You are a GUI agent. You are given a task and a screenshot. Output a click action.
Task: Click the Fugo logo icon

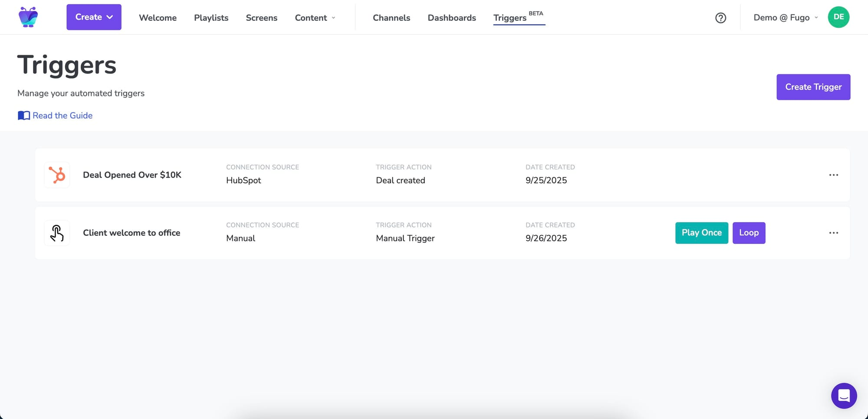28,17
